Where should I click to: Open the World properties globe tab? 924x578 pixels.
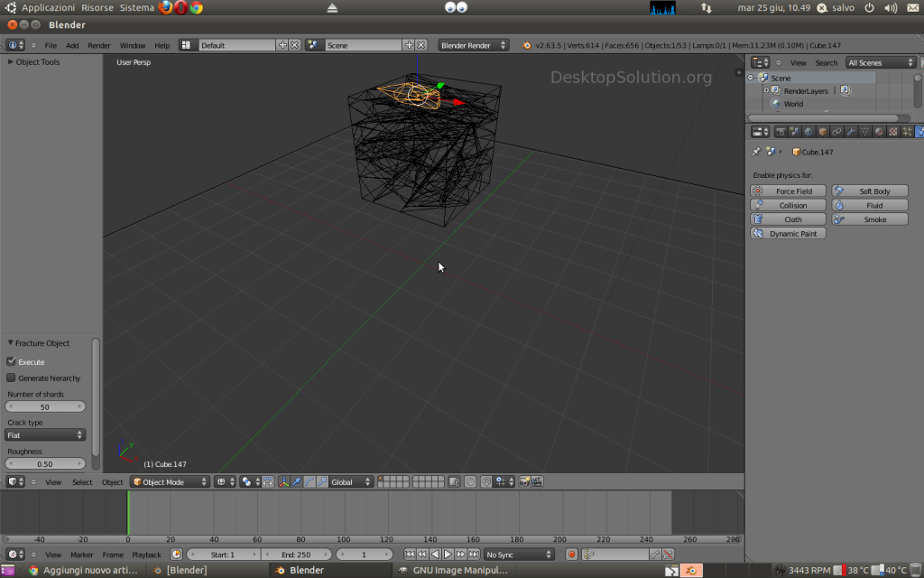808,132
